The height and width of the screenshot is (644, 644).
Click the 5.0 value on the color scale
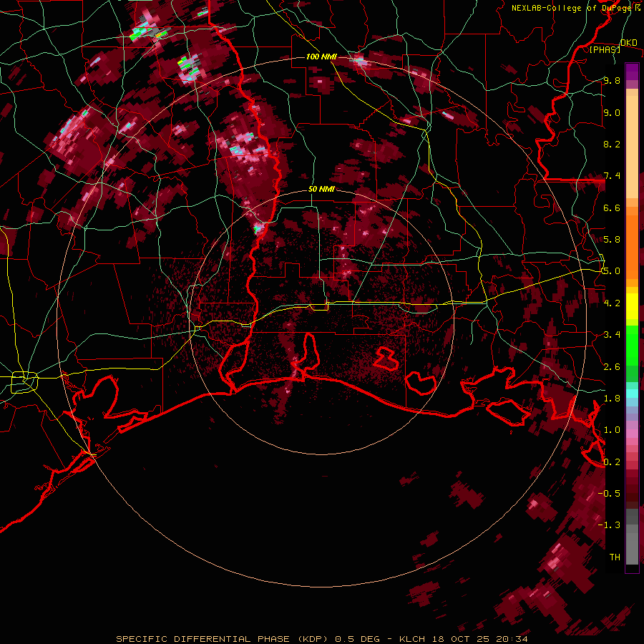point(612,271)
